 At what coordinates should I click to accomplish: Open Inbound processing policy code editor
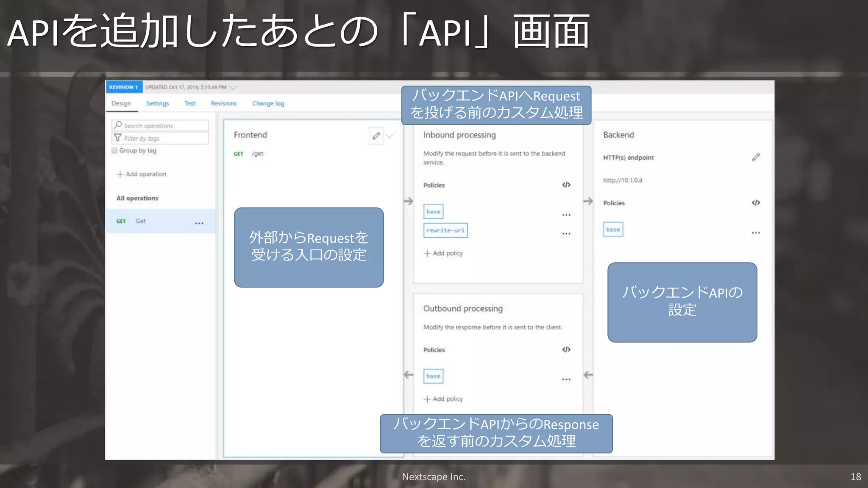[566, 185]
